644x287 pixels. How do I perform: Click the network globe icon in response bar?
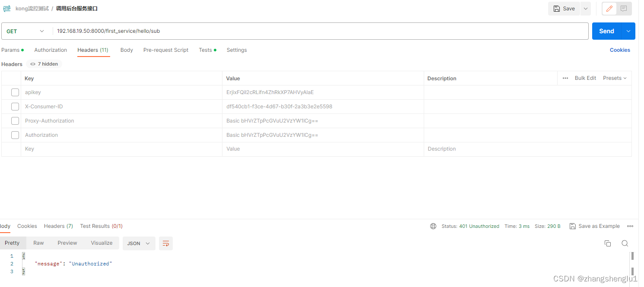tap(433, 226)
